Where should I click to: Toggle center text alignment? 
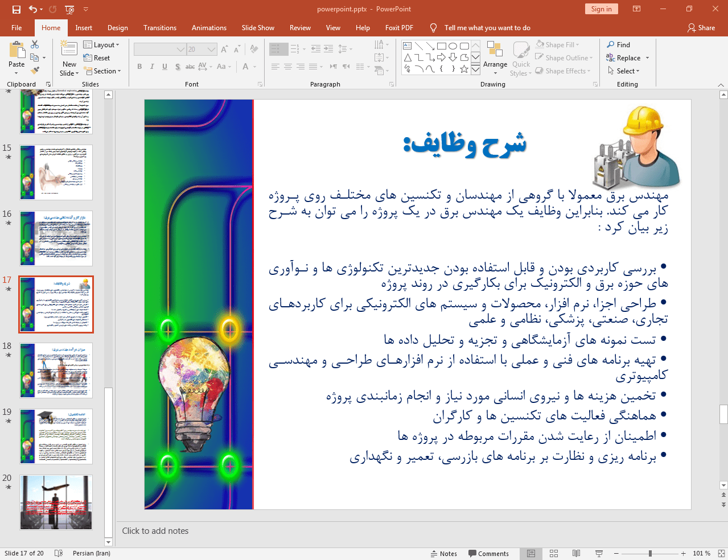(288, 67)
